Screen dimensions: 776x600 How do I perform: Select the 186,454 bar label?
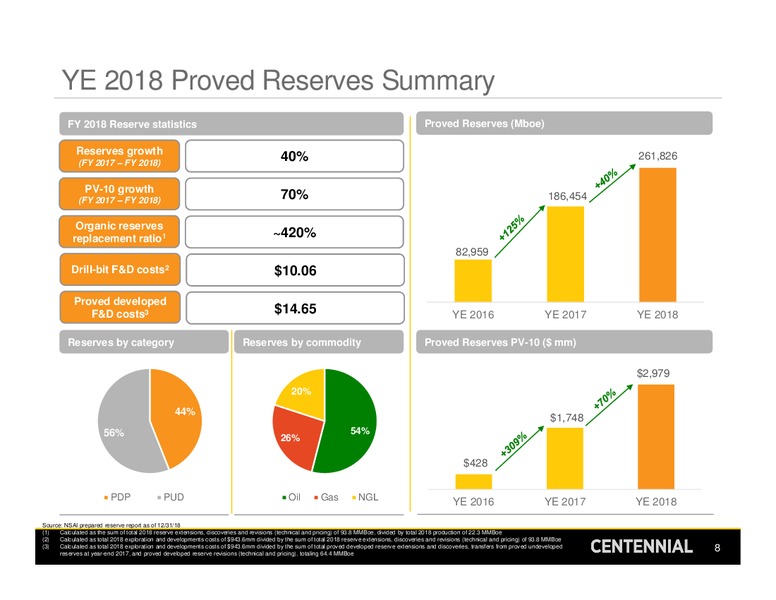567,196
